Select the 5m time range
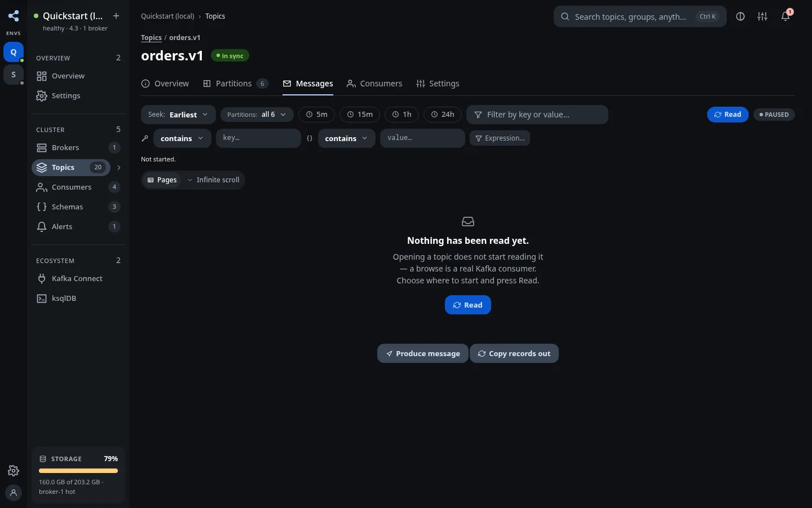 [x=316, y=115]
